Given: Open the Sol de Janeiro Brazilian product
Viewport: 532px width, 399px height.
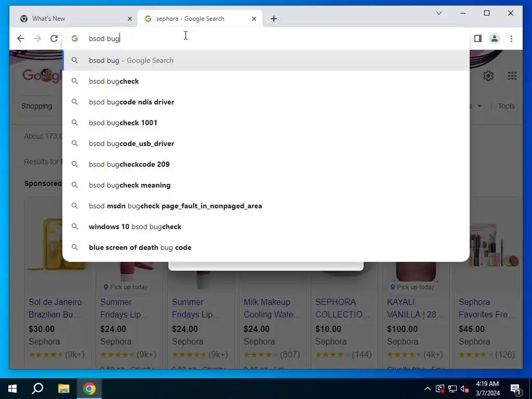Looking at the screenshot, I should (55, 308).
